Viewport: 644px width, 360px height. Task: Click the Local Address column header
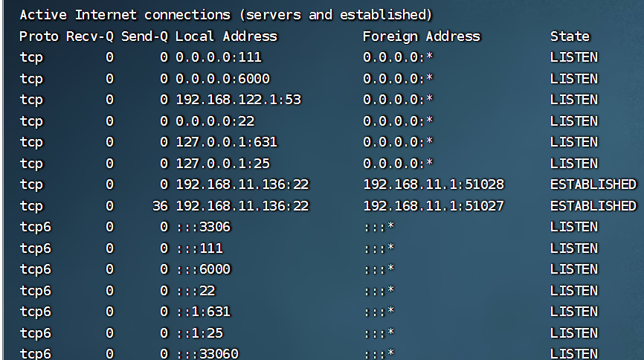[x=226, y=36]
